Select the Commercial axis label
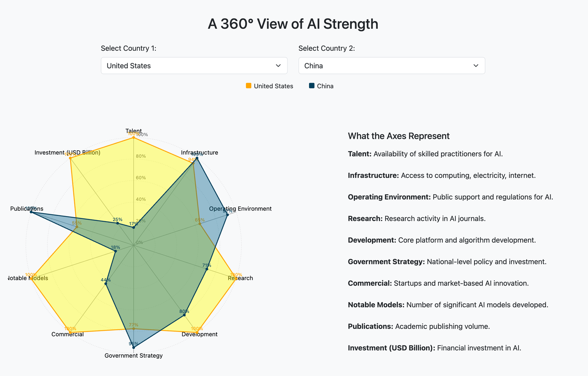Image resolution: width=588 pixels, height=376 pixels. 68,334
